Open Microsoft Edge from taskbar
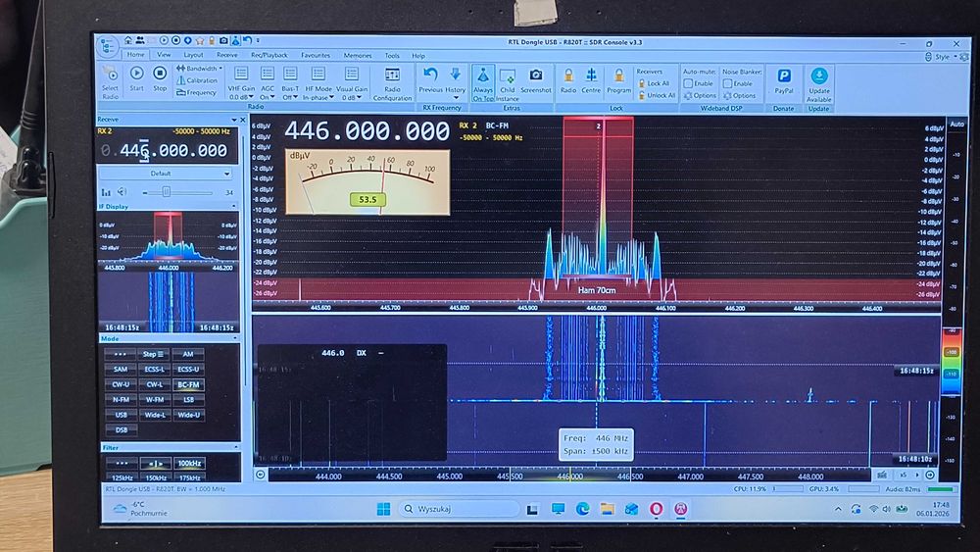 point(582,509)
